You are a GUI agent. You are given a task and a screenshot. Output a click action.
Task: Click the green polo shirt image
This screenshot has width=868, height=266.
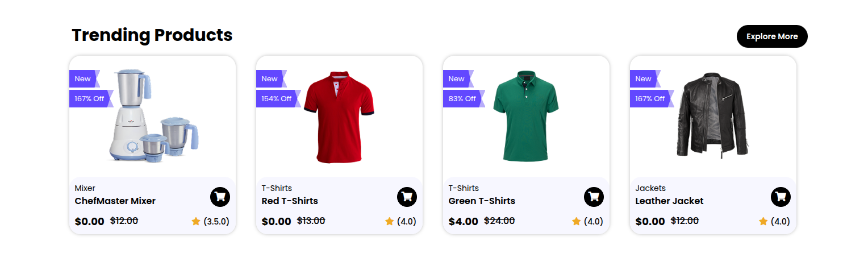(x=526, y=116)
